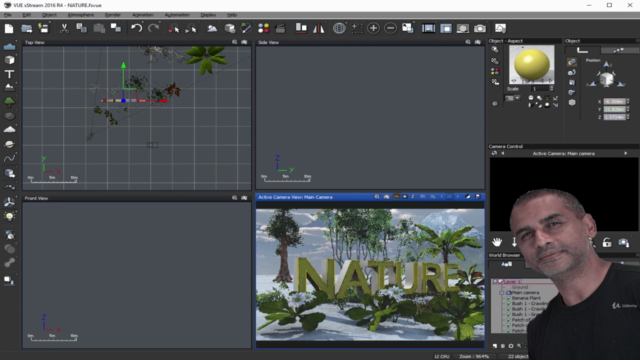Add a planet from left toolbar
Image resolution: width=640 pixels, height=360 pixels.
click(9, 144)
